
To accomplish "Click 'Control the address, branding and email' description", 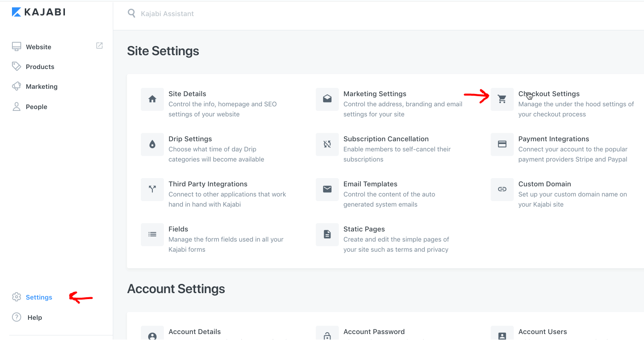I will coord(403,104).
